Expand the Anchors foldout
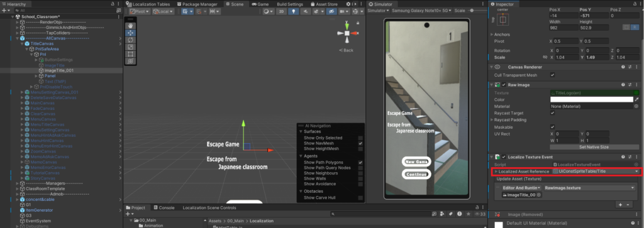The image size is (644, 228). 492,35
